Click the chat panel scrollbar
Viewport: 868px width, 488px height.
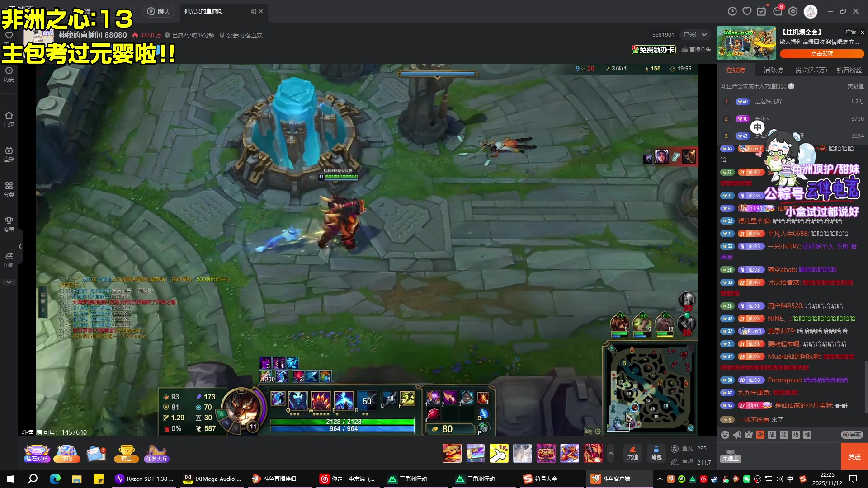pos(866,386)
